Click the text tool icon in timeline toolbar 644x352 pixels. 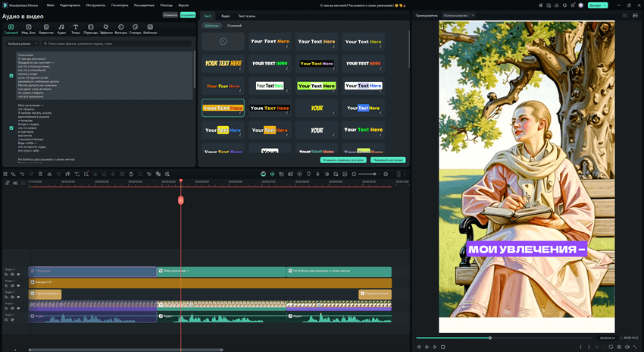[x=77, y=174]
